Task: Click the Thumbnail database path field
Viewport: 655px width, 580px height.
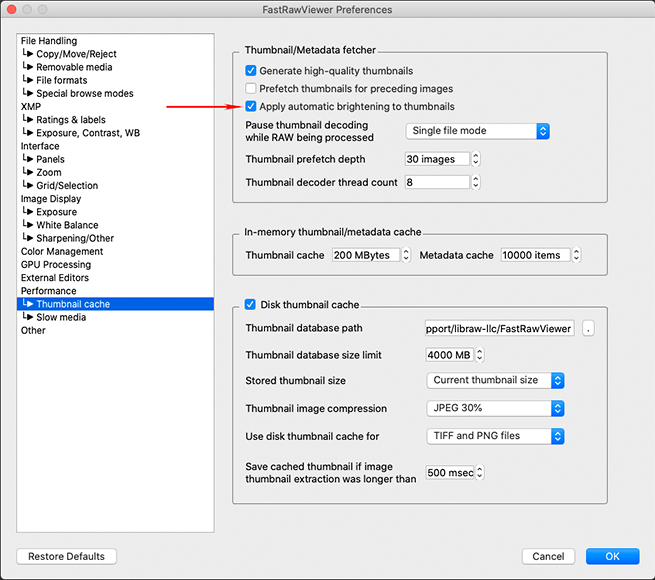Action: click(499, 328)
